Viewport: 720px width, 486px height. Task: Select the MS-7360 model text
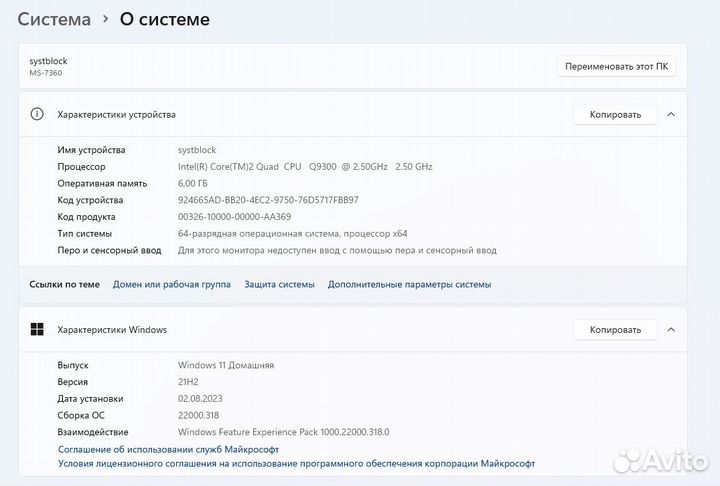(45, 73)
